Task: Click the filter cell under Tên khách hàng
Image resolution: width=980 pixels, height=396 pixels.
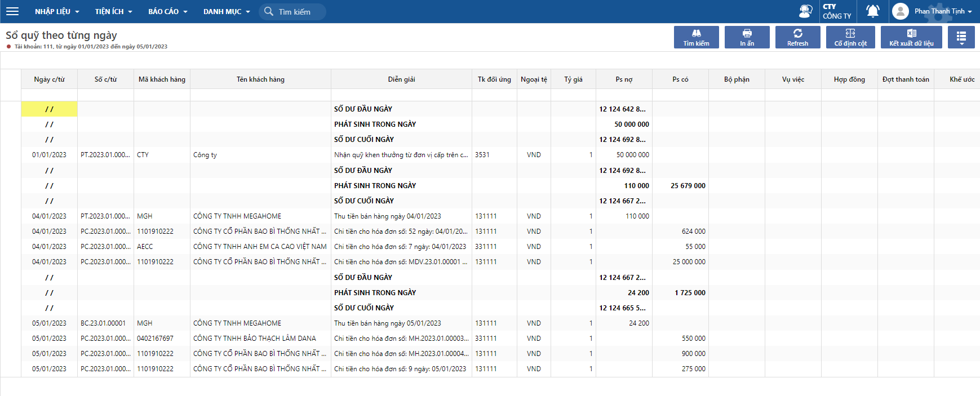Action: point(260,95)
